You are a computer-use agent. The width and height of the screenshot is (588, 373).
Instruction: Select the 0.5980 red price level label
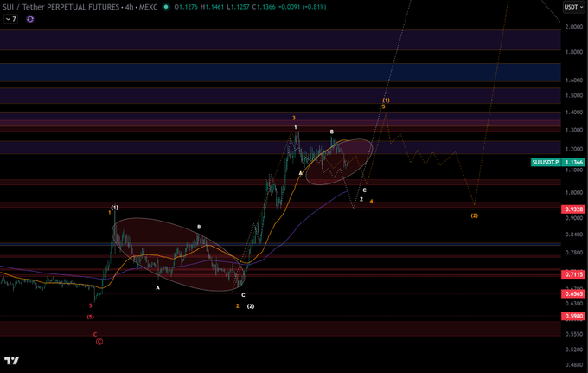pyautogui.click(x=573, y=316)
